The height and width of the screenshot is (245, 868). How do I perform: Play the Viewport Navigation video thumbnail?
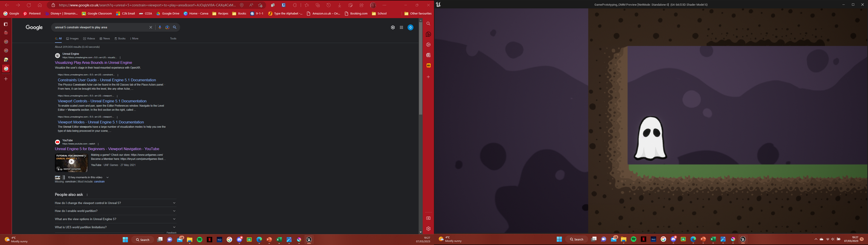tap(71, 162)
